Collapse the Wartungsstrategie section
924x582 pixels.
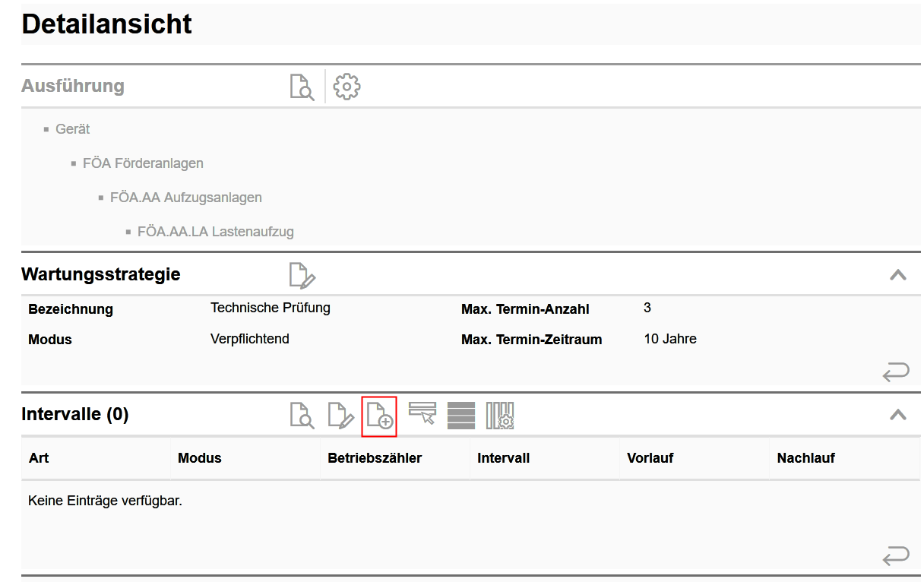click(897, 275)
